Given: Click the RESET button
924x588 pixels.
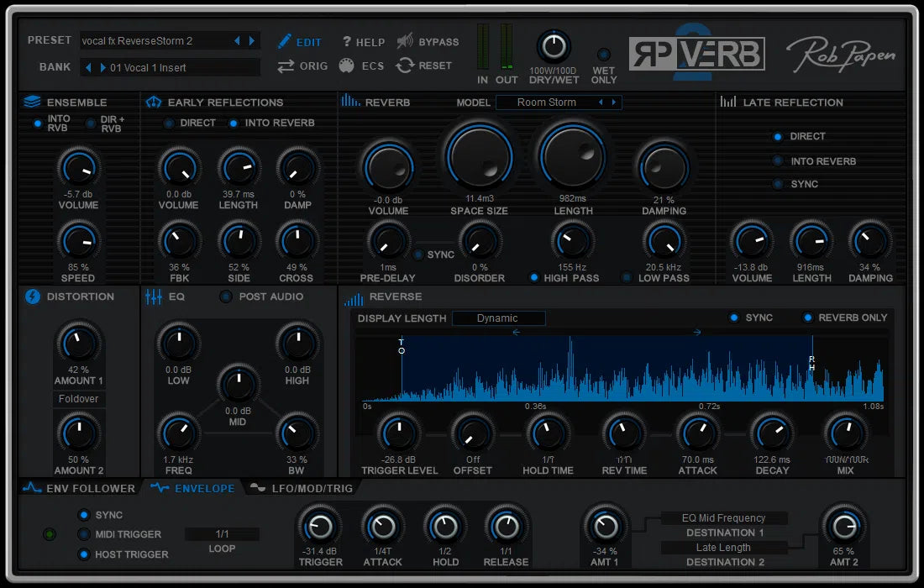Looking at the screenshot, I should click(424, 66).
